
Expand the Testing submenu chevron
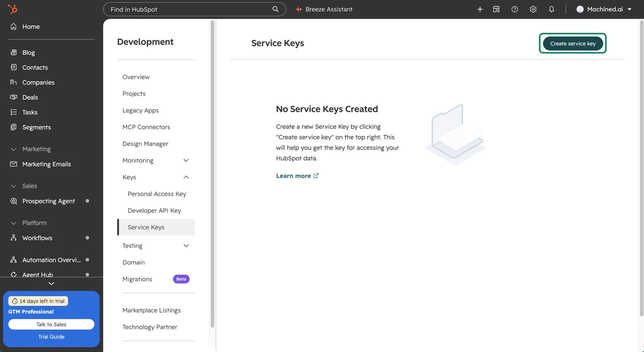click(186, 246)
